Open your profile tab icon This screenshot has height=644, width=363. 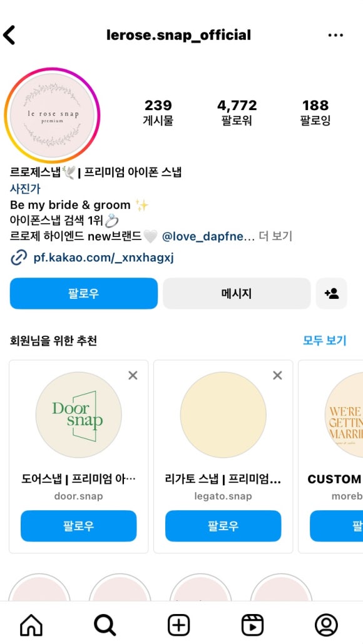327,625
